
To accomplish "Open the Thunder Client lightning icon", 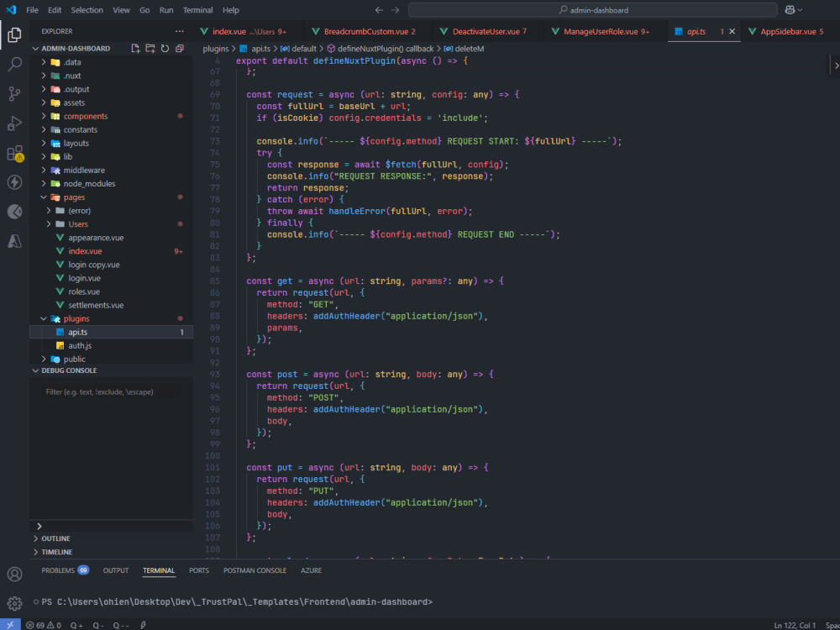I will point(14,182).
